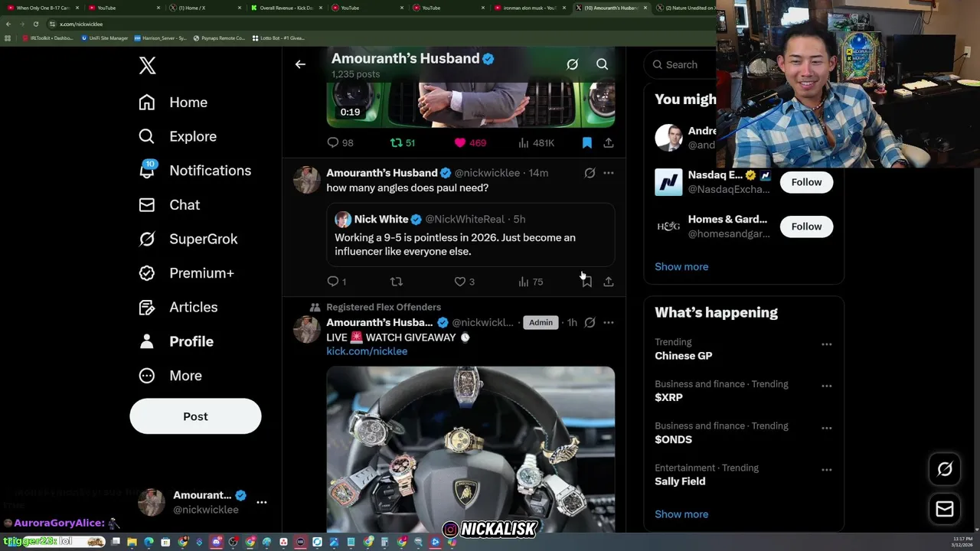980x551 pixels.
Task: Open the @nickwicklee handle on 14m post
Action: click(x=488, y=173)
